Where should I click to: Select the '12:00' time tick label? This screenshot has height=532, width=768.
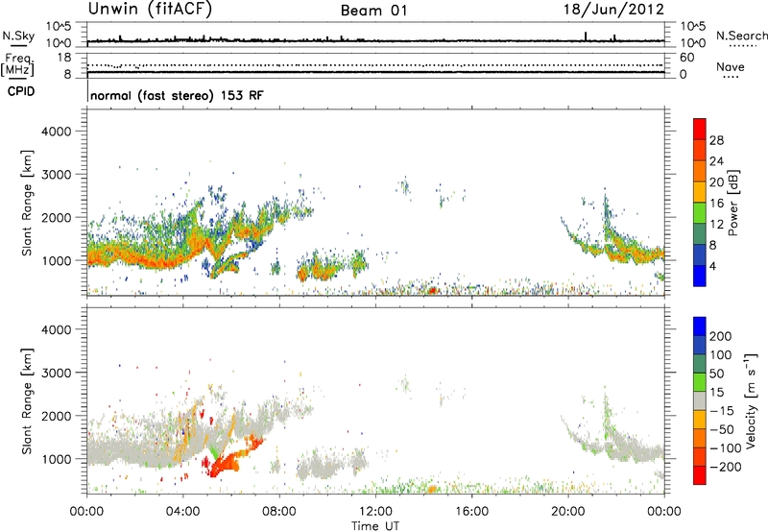coord(375,512)
